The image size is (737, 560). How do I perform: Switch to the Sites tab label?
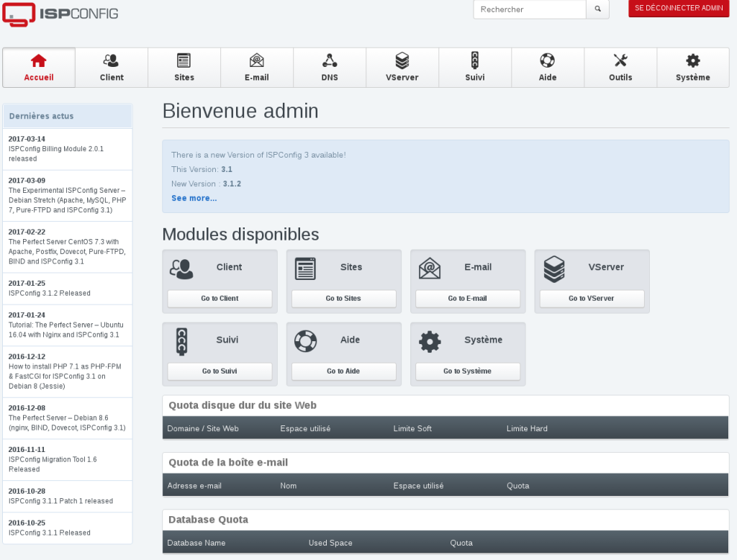click(x=184, y=78)
